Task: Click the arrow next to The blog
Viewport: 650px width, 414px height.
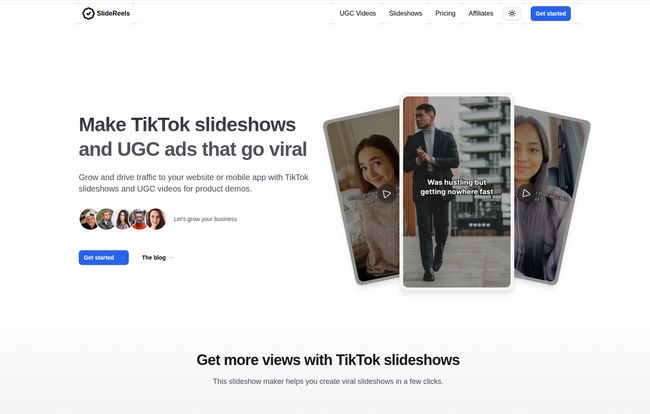Action: click(x=171, y=258)
